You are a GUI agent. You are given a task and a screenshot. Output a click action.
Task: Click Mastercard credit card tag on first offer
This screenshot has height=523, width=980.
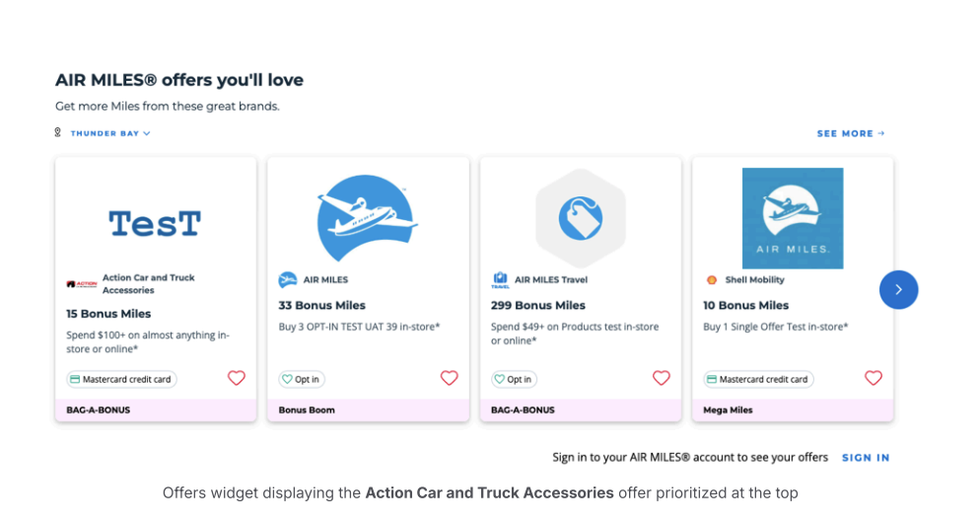point(121,379)
